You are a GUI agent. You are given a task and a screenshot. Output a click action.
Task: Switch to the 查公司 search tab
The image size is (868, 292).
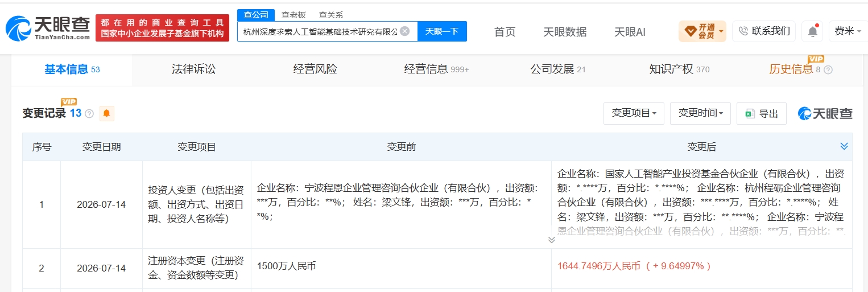coord(256,15)
